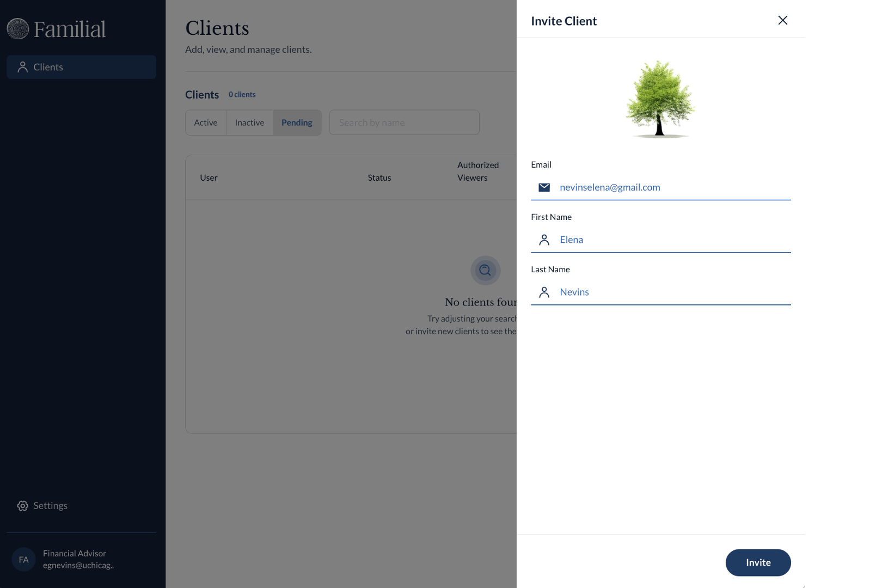Click the egnevins@uchicag.. email text
The image size is (882, 588).
tap(78, 565)
